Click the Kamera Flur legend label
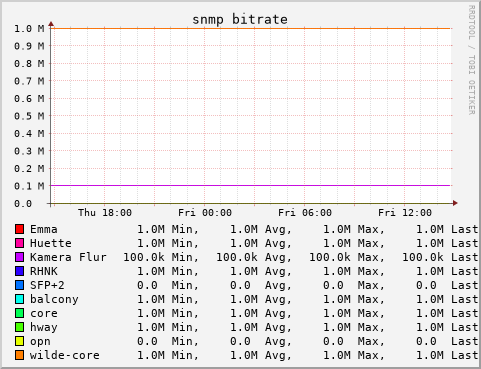Viewport: 481px width, 369px height. (x=68, y=257)
